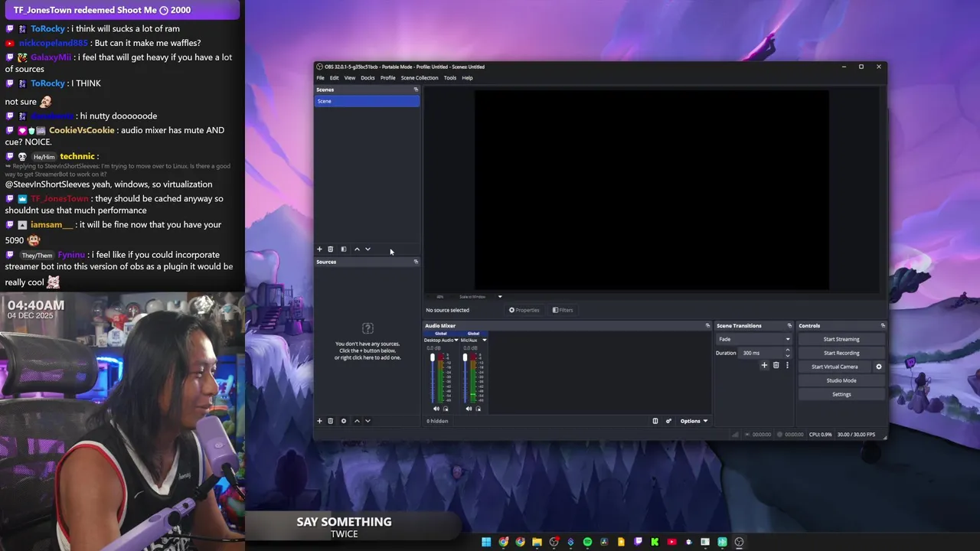The width and height of the screenshot is (980, 551).
Task: Open Mic/Aux channel dropdown
Action: pyautogui.click(x=484, y=341)
